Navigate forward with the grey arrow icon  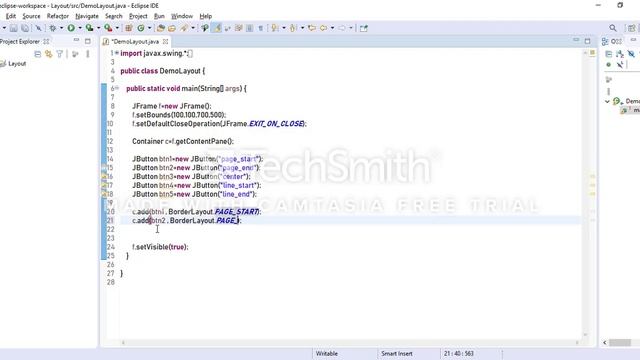click(342, 28)
